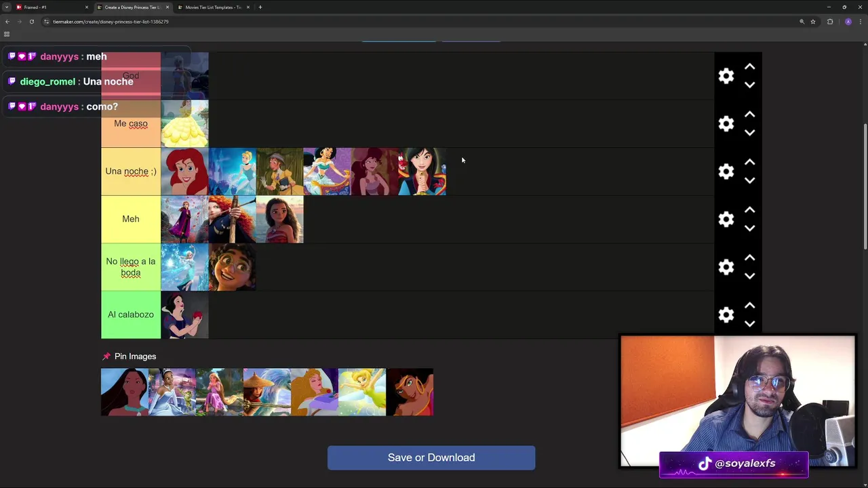The width and height of the screenshot is (868, 488).
Task: Open the browser extensions puzzle icon
Action: (x=830, y=22)
